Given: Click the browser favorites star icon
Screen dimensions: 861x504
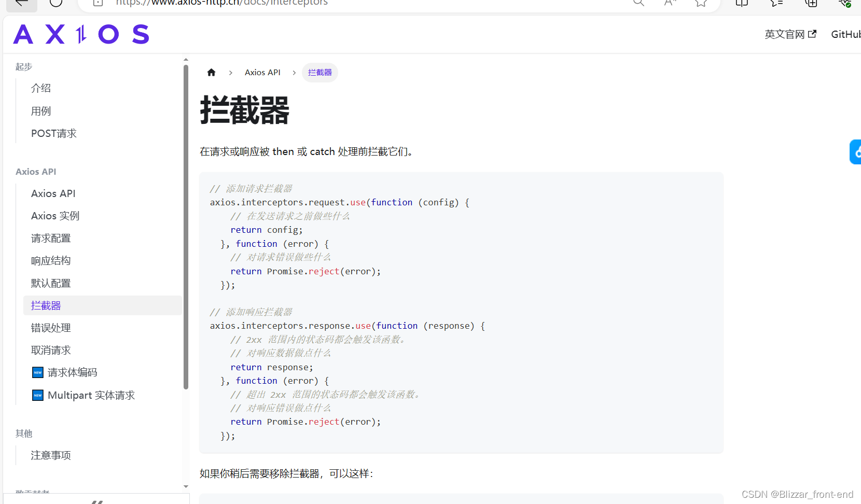Looking at the screenshot, I should [701, 3].
